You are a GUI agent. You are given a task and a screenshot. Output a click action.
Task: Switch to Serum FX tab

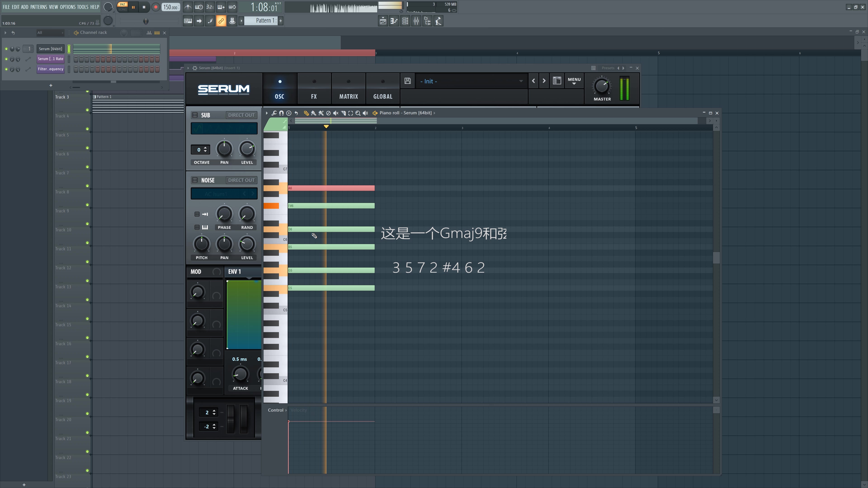[314, 89]
